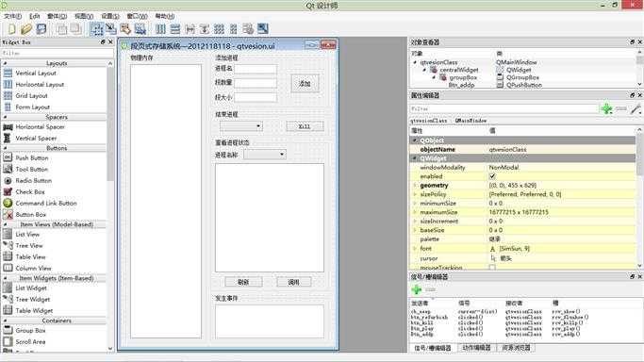Click the button right of 刷新
The image size is (644, 362).
[293, 282]
